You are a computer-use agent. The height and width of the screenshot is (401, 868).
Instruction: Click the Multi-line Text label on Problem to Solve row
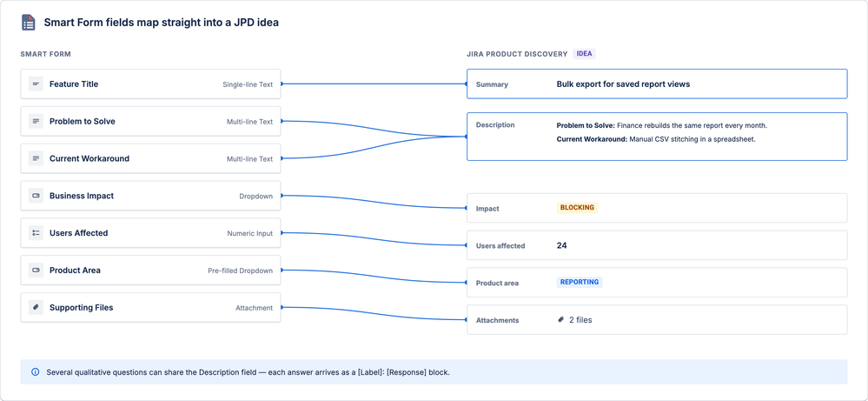[x=249, y=122]
